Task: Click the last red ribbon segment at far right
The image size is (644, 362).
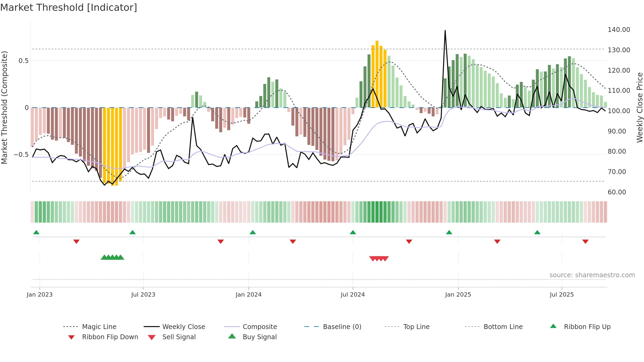Action: pos(605,212)
